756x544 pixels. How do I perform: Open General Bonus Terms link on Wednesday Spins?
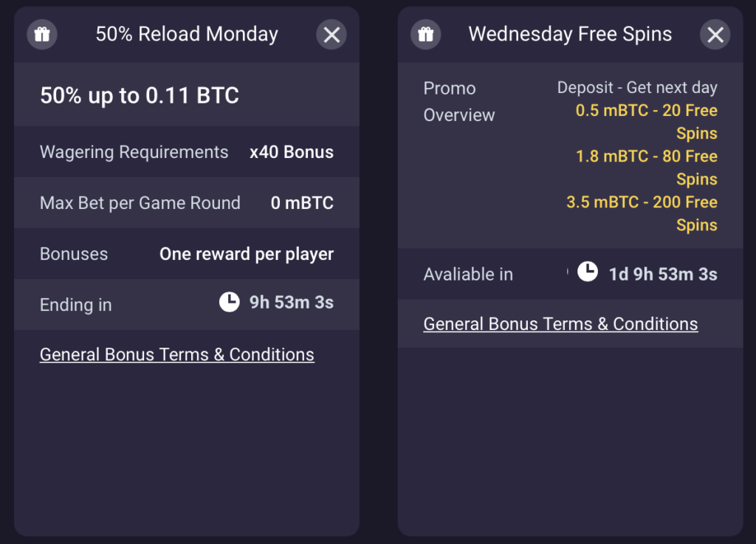tap(561, 324)
